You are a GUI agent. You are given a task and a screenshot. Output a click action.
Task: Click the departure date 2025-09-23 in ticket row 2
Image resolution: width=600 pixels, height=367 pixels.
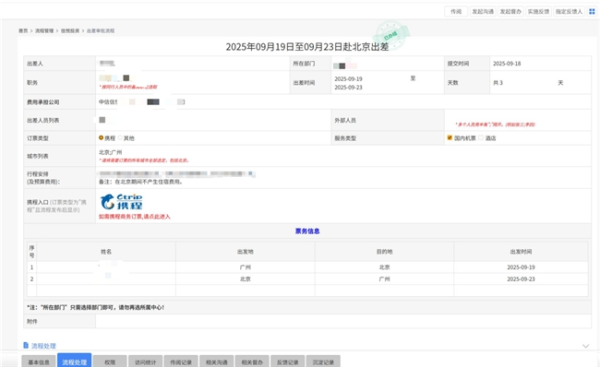[521, 279]
